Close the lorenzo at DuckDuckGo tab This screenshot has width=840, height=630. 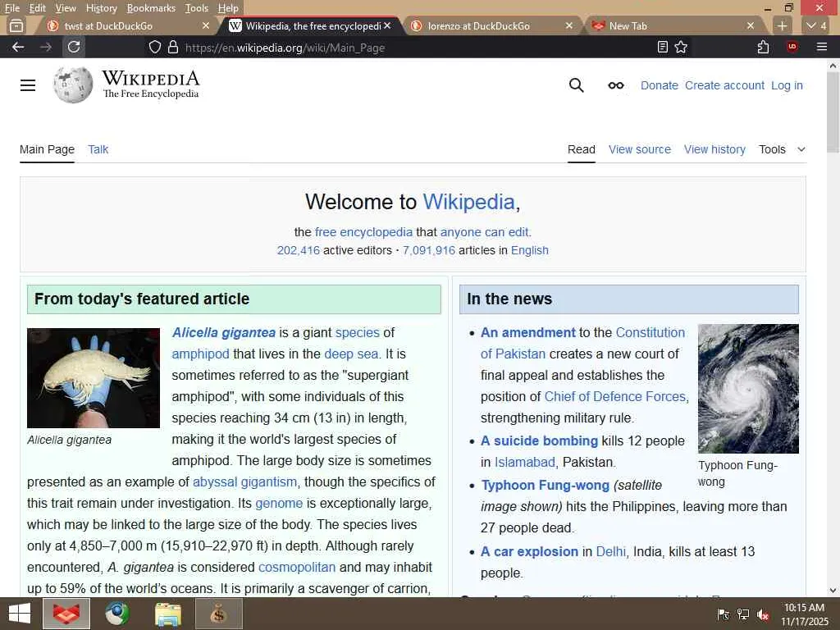[569, 25]
